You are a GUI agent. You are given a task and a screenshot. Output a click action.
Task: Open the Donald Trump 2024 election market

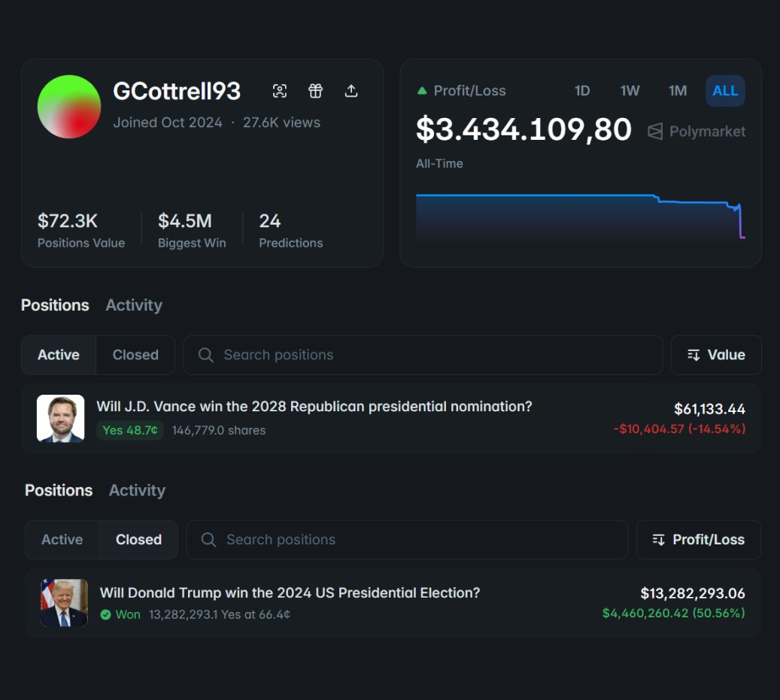(x=290, y=592)
